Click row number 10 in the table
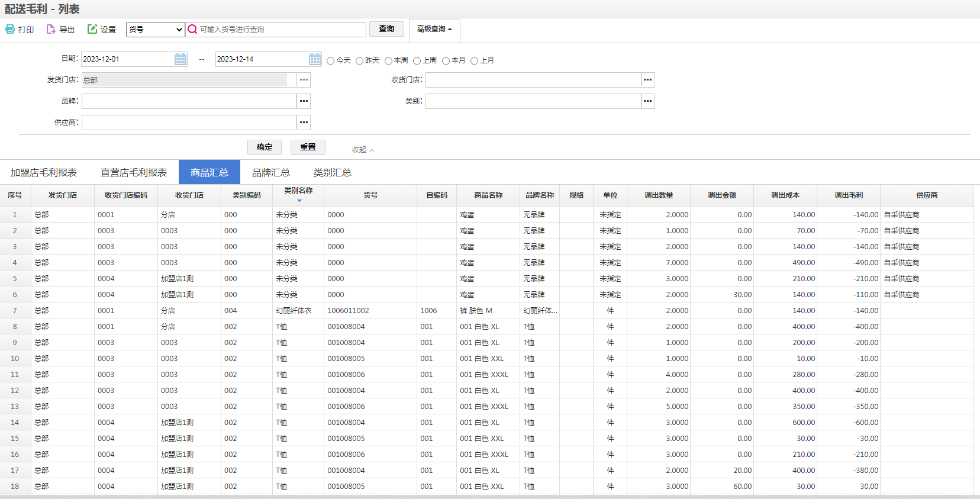Viewport: 980px width, 499px height. 15,359
